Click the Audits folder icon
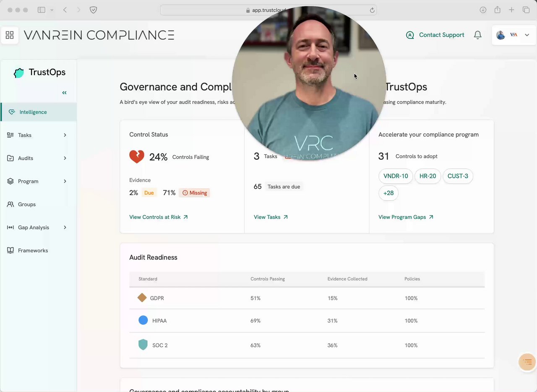This screenshot has width=537, height=392. pos(10,158)
